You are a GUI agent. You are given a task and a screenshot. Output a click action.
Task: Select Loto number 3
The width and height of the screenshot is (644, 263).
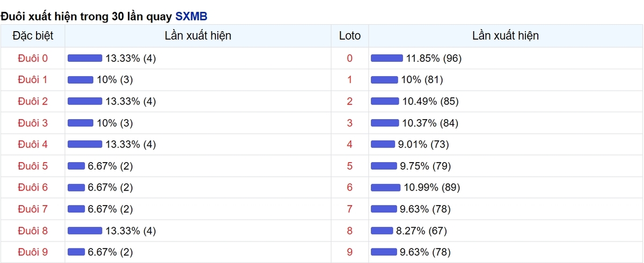[x=350, y=123]
